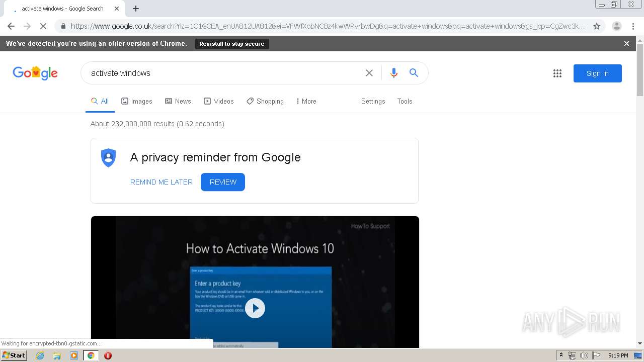Open Windows Explorer folder on taskbar

[x=57, y=355]
